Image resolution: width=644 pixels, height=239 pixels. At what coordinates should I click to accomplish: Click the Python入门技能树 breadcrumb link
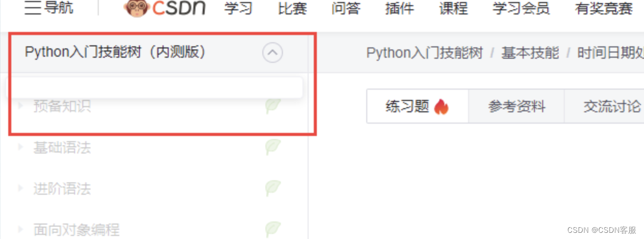click(424, 53)
